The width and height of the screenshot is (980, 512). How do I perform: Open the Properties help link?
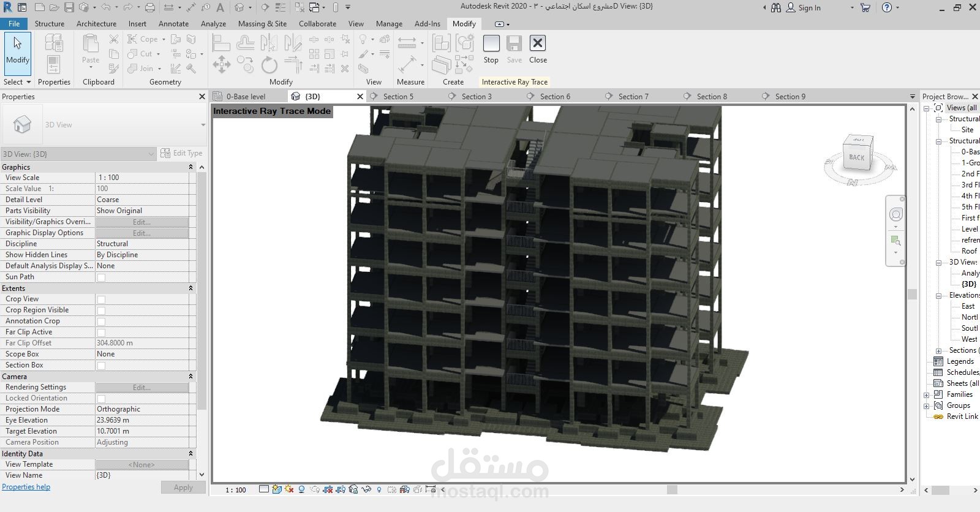coord(26,487)
